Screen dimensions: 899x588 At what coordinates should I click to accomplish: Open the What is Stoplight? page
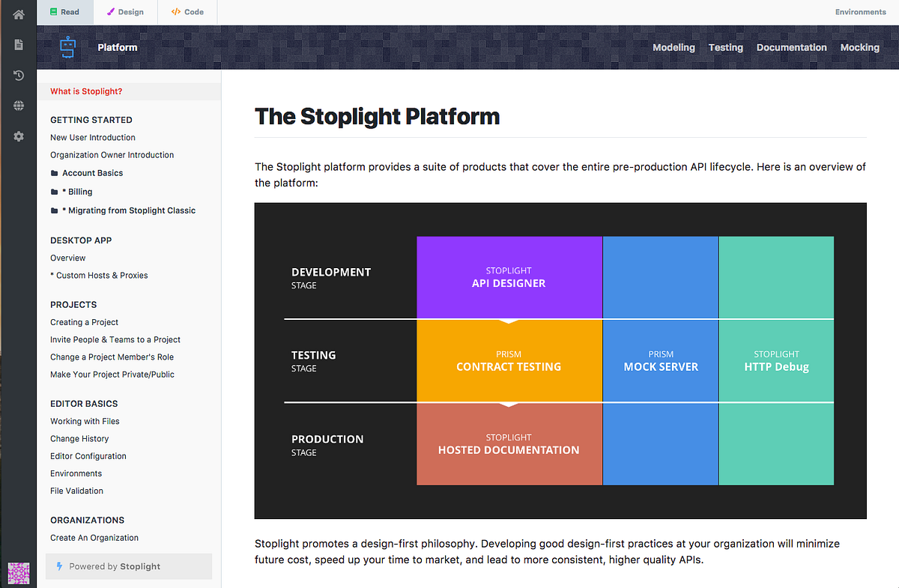[86, 91]
